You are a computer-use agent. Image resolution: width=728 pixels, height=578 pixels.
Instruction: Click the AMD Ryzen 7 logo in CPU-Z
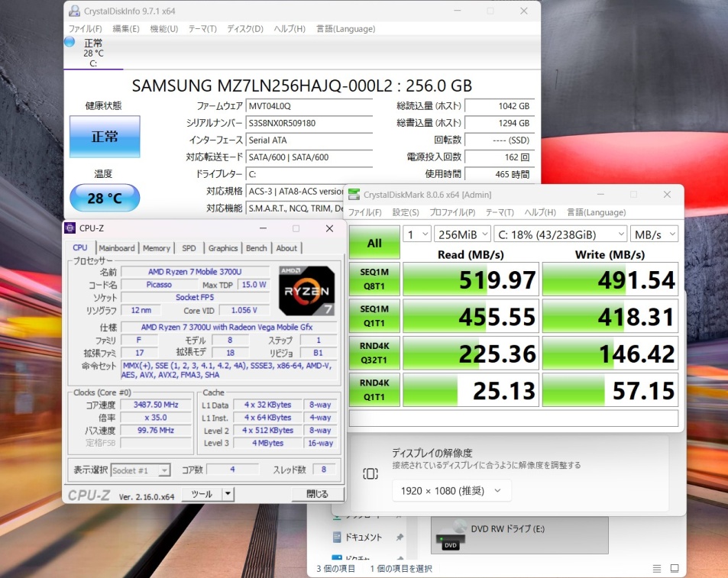coord(307,291)
